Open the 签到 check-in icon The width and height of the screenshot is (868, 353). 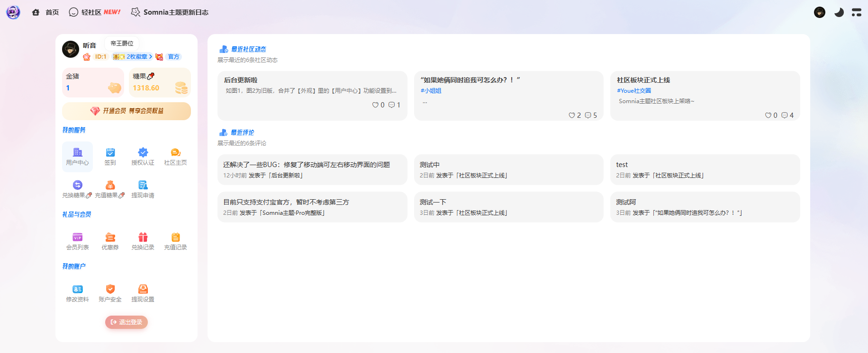point(110,152)
